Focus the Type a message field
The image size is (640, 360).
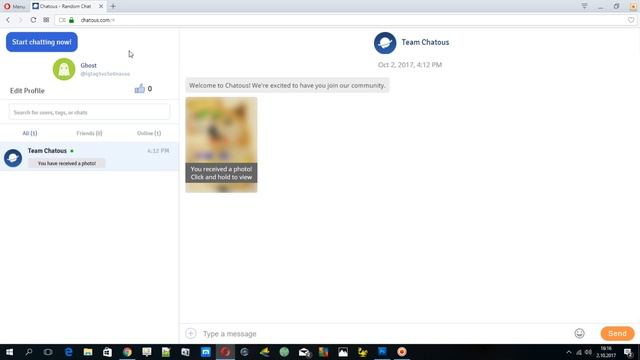tap(384, 333)
